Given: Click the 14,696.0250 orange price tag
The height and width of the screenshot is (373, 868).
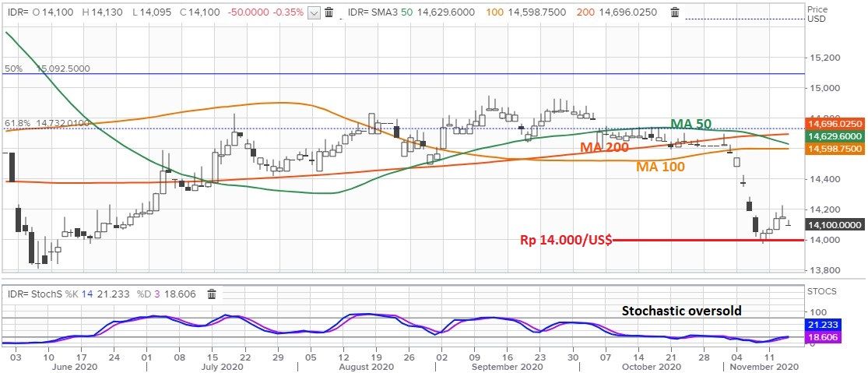Looking at the screenshot, I should [x=835, y=125].
